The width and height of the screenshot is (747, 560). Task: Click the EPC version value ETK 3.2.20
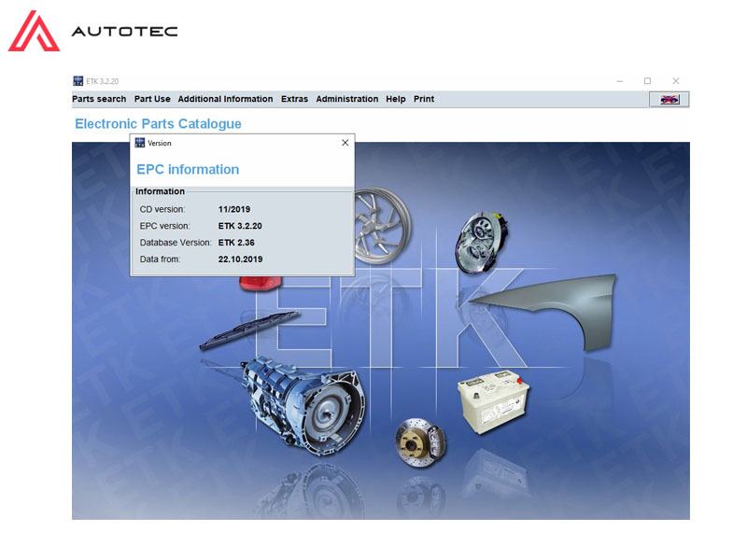(x=240, y=226)
